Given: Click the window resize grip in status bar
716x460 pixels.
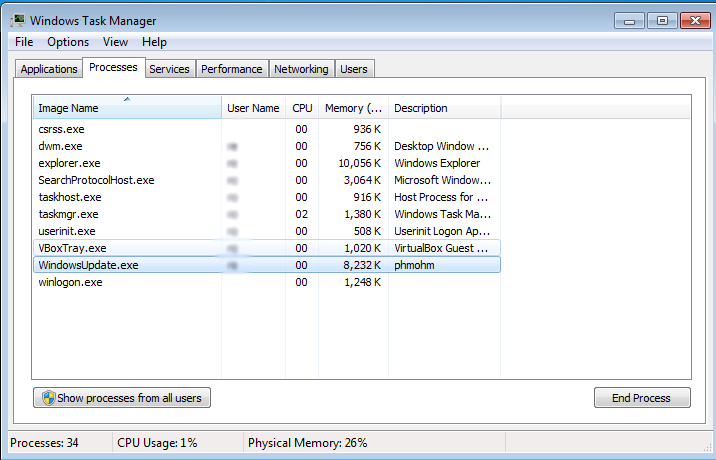Looking at the screenshot, I should tap(706, 447).
